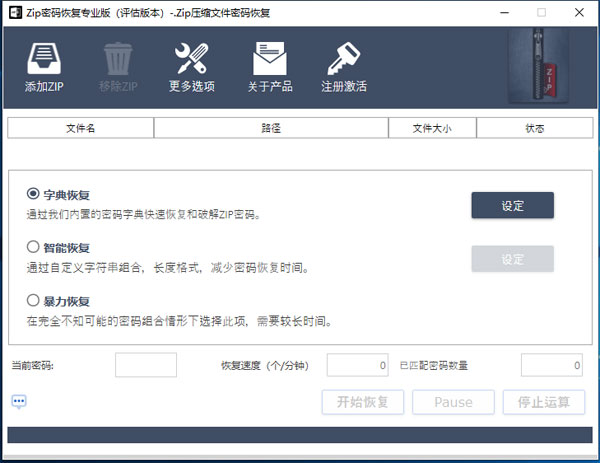Image resolution: width=600 pixels, height=463 pixels.
Task: Click the 开始恢复 (Start Recovery) button
Action: click(x=363, y=402)
